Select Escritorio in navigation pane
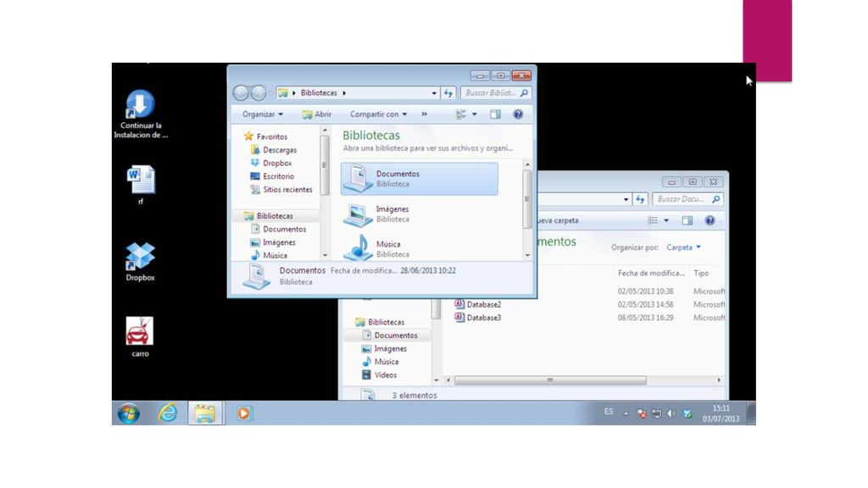Image resolution: width=868 pixels, height=488 pixels. point(272,176)
